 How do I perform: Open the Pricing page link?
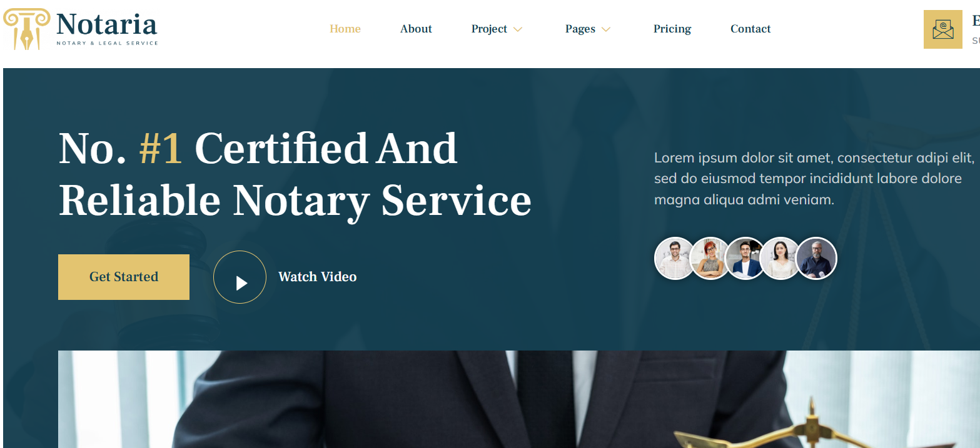coord(672,29)
